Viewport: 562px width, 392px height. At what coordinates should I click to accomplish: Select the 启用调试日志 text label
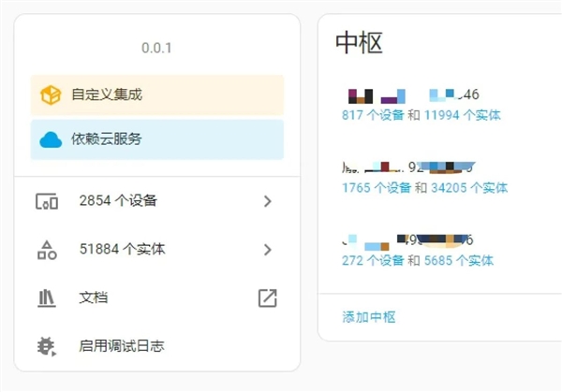coord(122,346)
